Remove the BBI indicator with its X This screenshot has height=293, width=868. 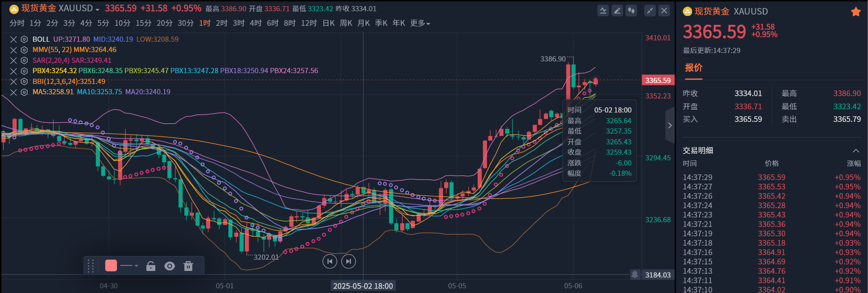coord(14,82)
